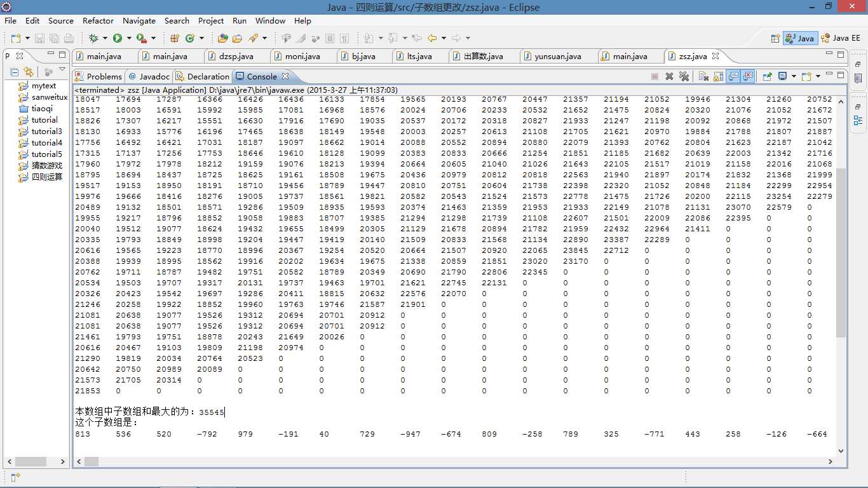This screenshot has height=488, width=868.
Task: Click the Open Type toolbar icon
Action: (222, 38)
